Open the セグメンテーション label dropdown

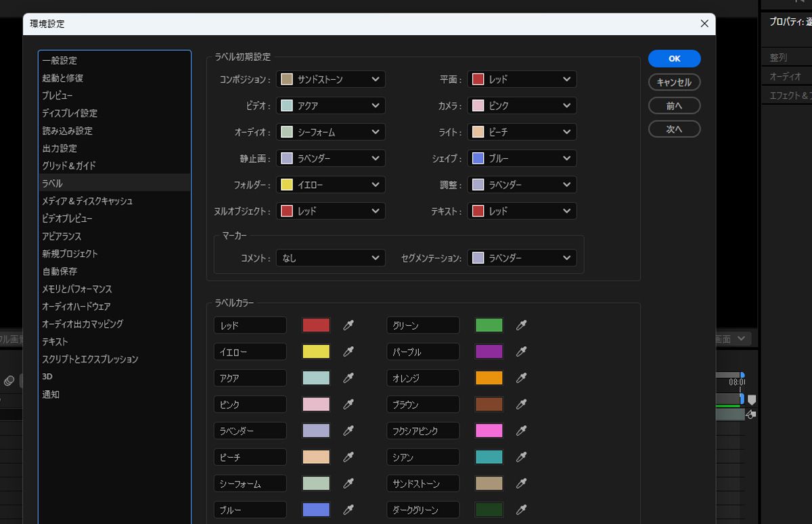[522, 258]
